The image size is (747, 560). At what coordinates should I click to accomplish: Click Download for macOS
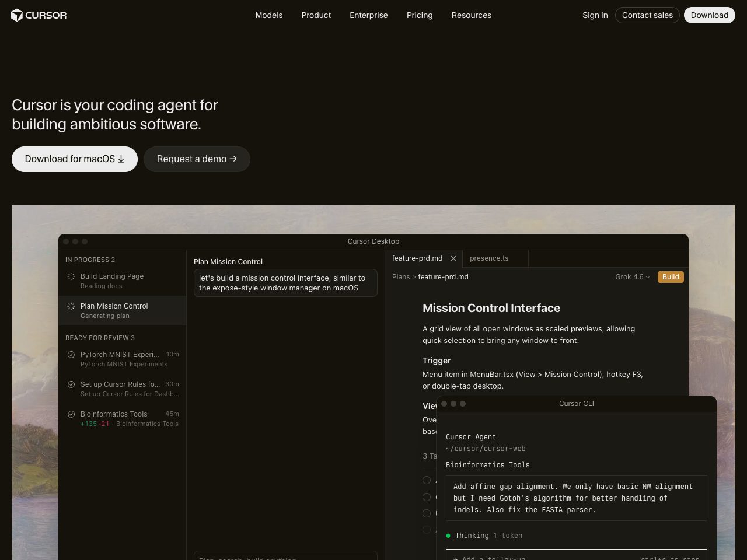[x=75, y=159]
